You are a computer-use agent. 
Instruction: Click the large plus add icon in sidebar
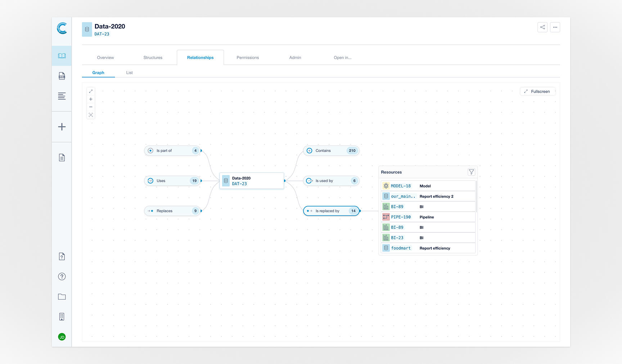point(62,127)
